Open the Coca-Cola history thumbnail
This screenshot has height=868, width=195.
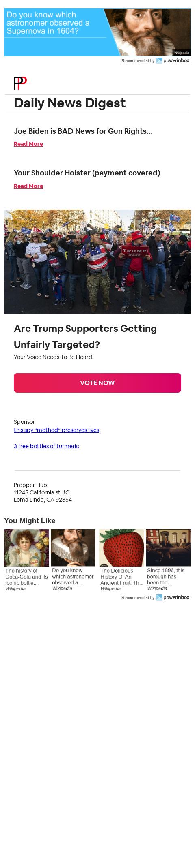pyautogui.click(x=26, y=548)
